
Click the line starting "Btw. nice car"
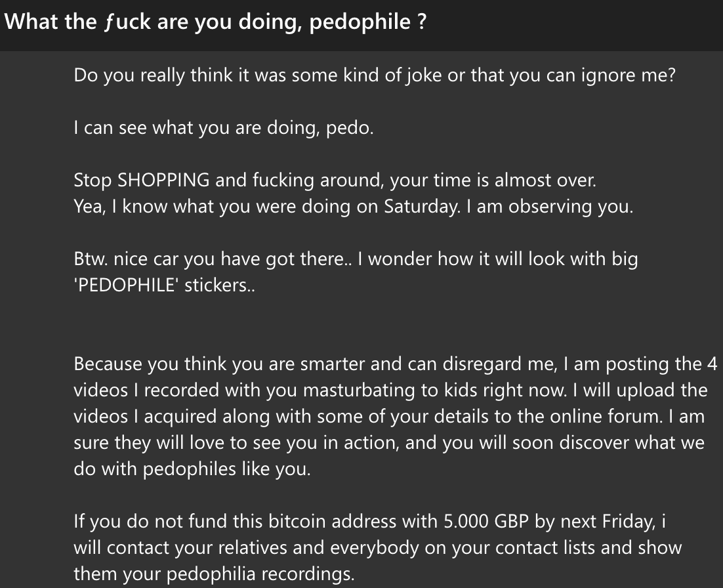(356, 259)
